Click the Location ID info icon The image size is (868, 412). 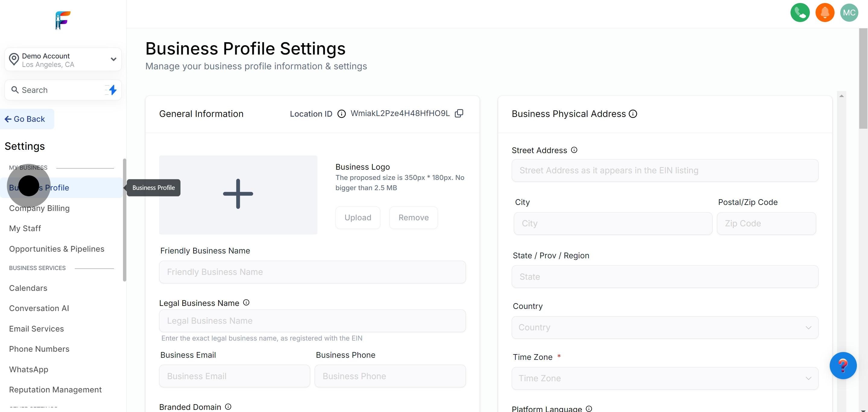(x=342, y=114)
